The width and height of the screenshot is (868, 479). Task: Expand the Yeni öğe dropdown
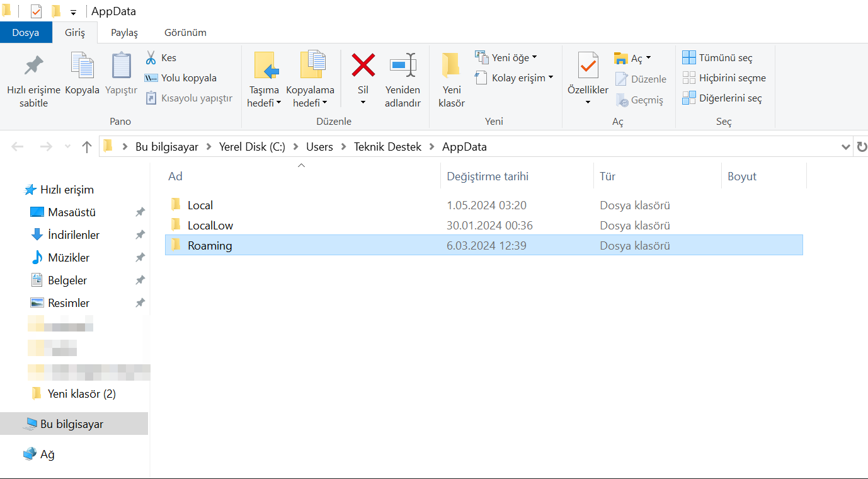[534, 57]
